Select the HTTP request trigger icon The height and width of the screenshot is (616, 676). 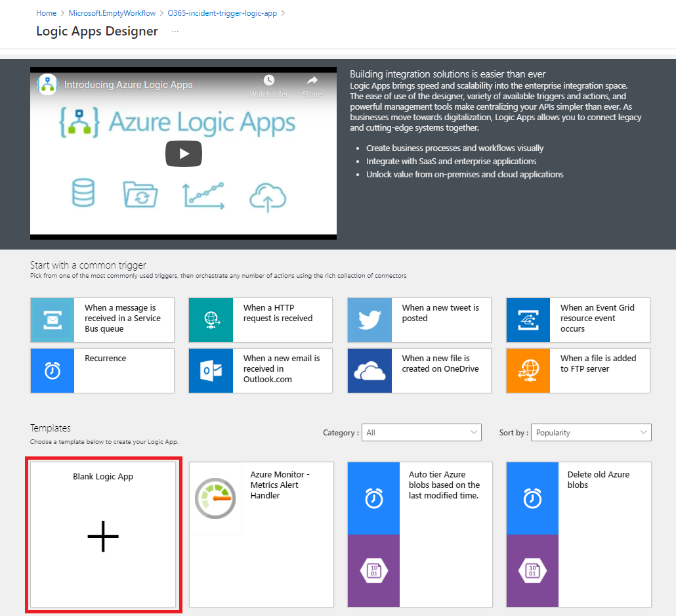[211, 320]
